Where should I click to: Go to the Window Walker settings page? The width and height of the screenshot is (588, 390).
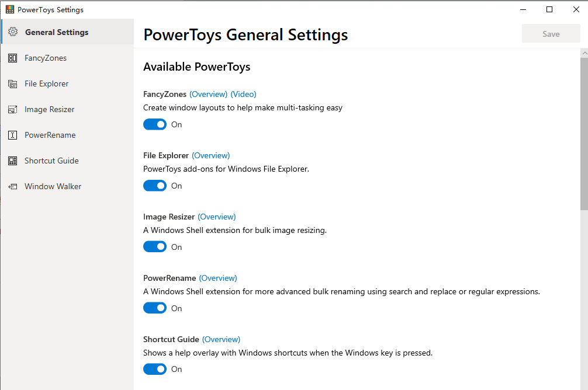pos(53,186)
